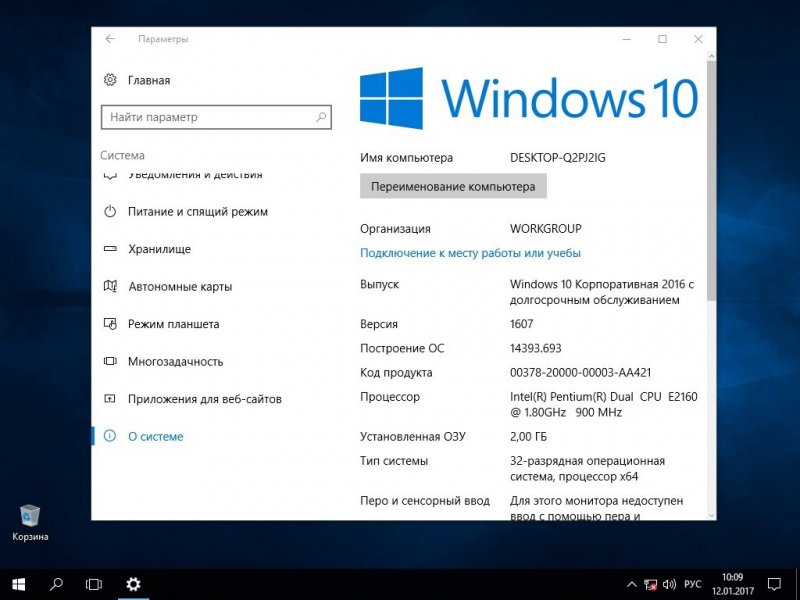The image size is (800, 600).
Task: Click the power icon beside Питание и спящий режим
Action: [110, 211]
